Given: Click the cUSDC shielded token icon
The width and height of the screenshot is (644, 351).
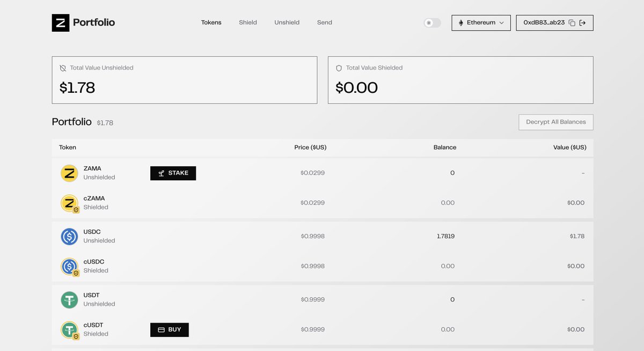Looking at the screenshot, I should pyautogui.click(x=69, y=266).
